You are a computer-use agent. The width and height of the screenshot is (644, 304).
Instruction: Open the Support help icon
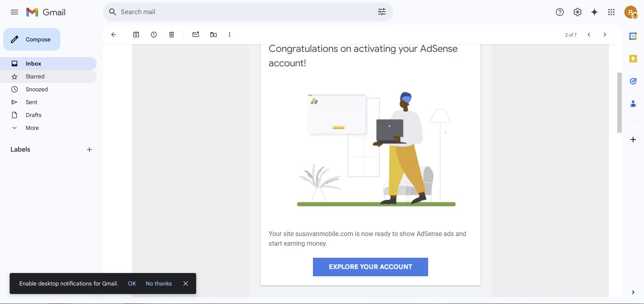560,12
